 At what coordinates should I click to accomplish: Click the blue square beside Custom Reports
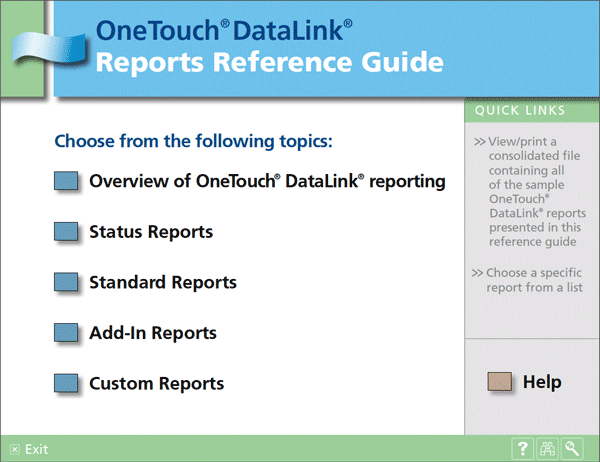click(x=66, y=383)
